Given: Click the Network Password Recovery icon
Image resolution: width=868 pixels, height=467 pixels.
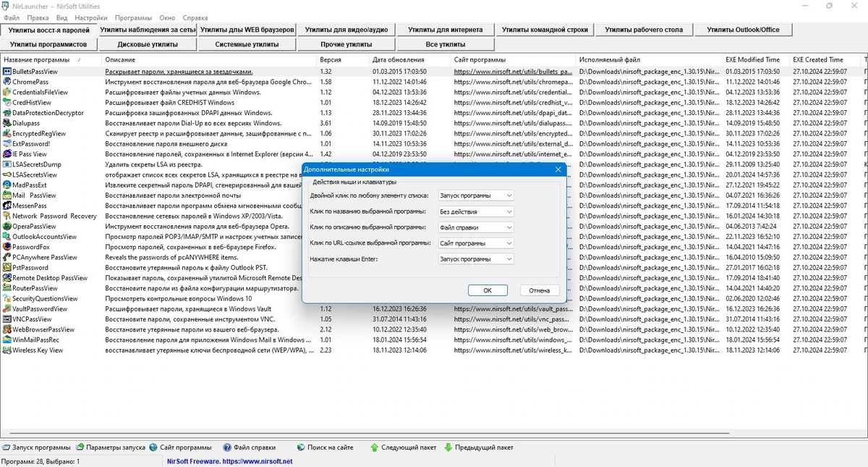Looking at the screenshot, I should pyautogui.click(x=7, y=216).
